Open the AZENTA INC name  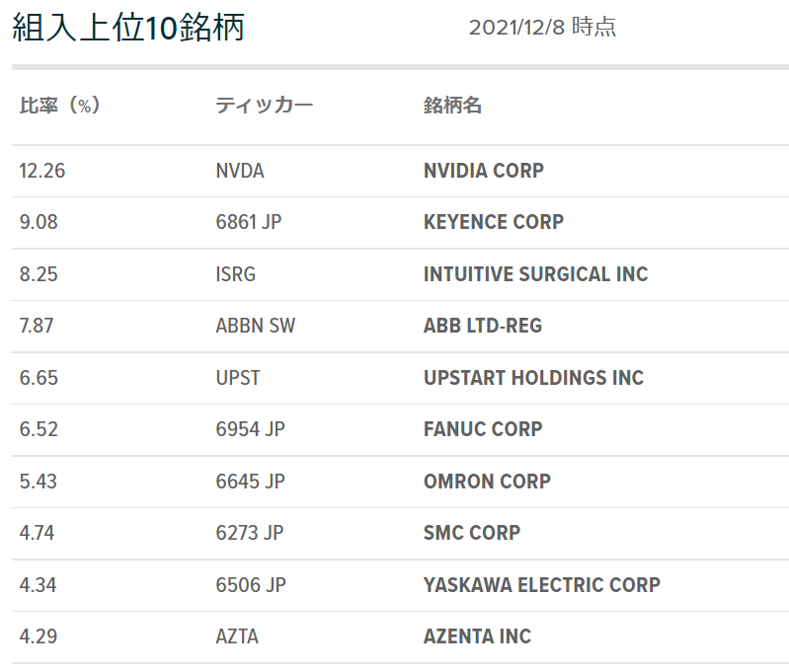pyautogui.click(x=478, y=636)
